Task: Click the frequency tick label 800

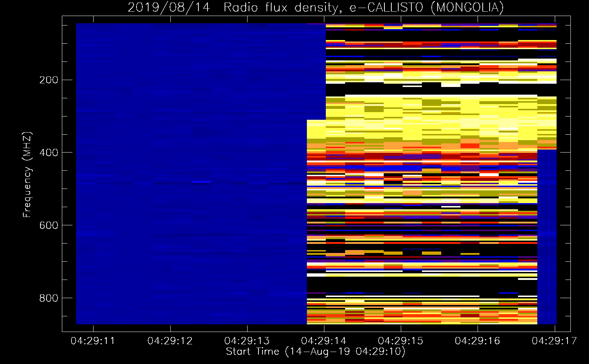Action: [49, 298]
